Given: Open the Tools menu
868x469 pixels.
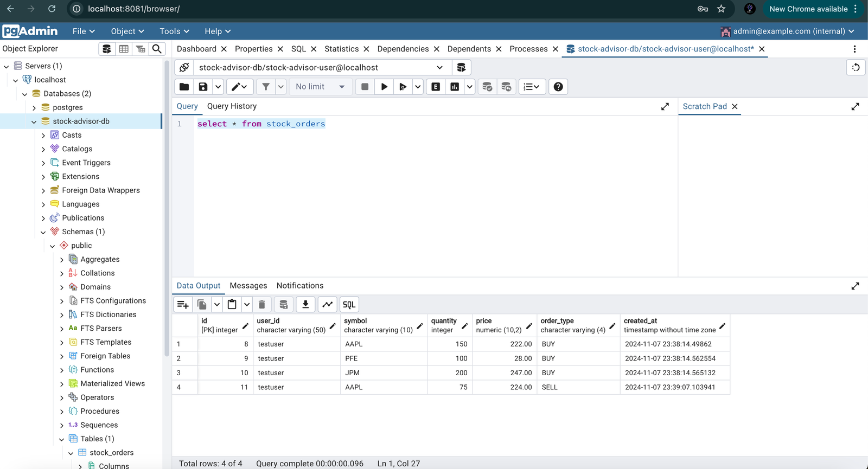Looking at the screenshot, I should (x=174, y=31).
